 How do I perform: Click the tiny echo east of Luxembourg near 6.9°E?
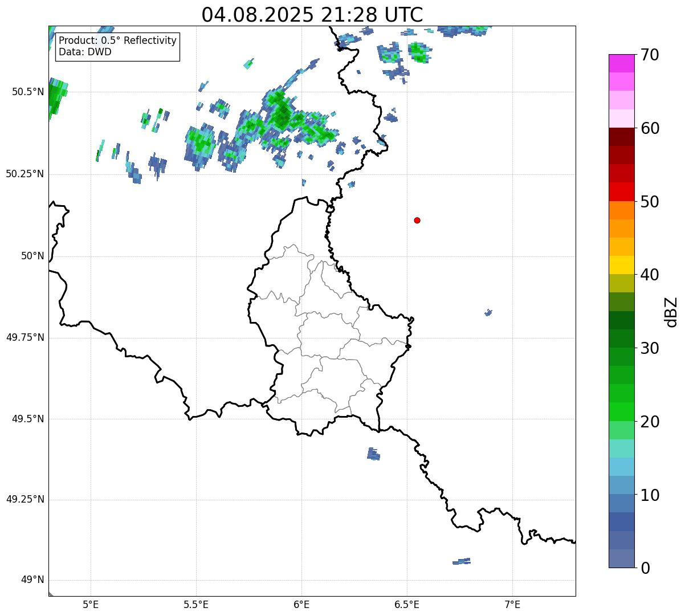pyautogui.click(x=488, y=312)
